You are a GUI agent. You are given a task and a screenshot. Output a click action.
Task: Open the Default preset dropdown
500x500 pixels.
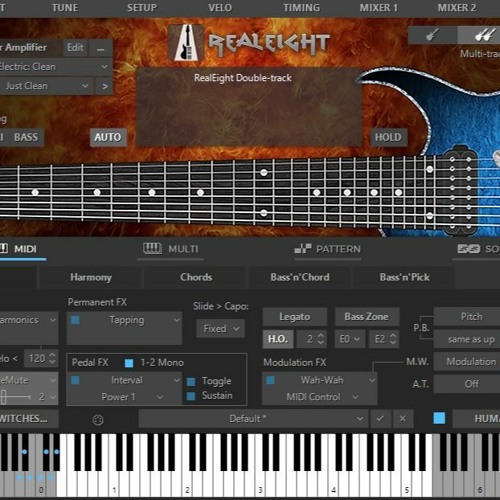pyautogui.click(x=253, y=419)
